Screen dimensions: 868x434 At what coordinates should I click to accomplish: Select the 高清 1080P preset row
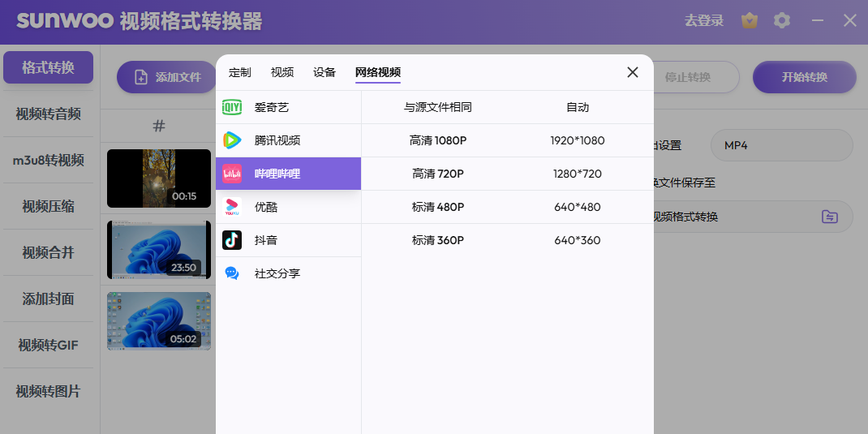pyautogui.click(x=507, y=140)
